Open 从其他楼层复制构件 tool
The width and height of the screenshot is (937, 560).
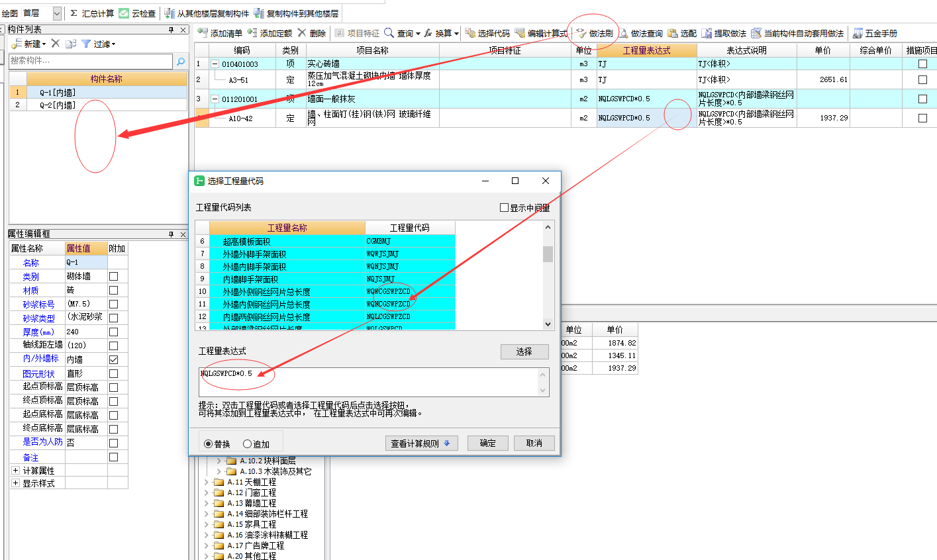[x=207, y=13]
